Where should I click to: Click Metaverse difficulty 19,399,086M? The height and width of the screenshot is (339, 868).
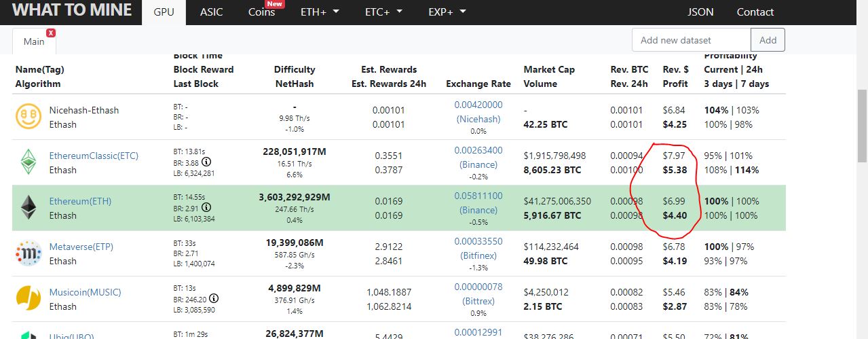point(295,243)
